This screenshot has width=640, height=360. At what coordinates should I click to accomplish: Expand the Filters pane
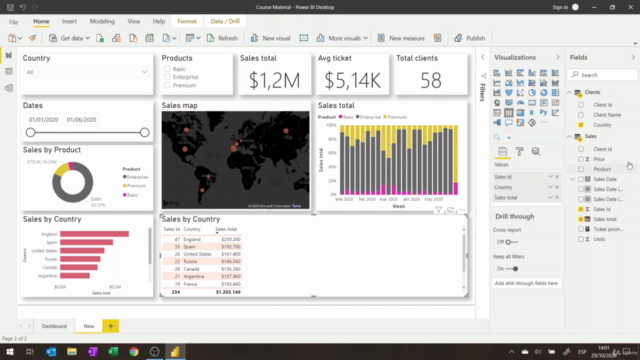tap(482, 58)
